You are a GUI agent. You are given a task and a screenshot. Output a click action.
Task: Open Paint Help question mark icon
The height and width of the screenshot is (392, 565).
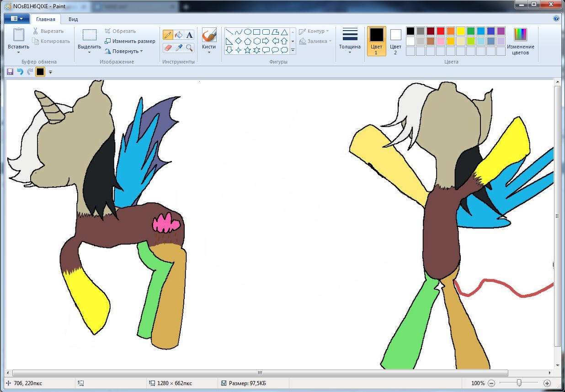point(556,19)
